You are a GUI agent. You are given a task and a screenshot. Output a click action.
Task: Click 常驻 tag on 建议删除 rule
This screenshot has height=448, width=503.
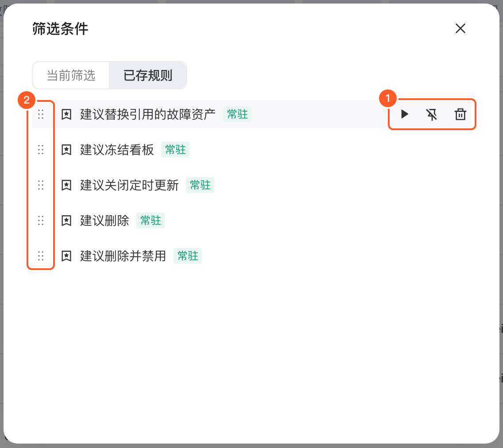click(151, 220)
